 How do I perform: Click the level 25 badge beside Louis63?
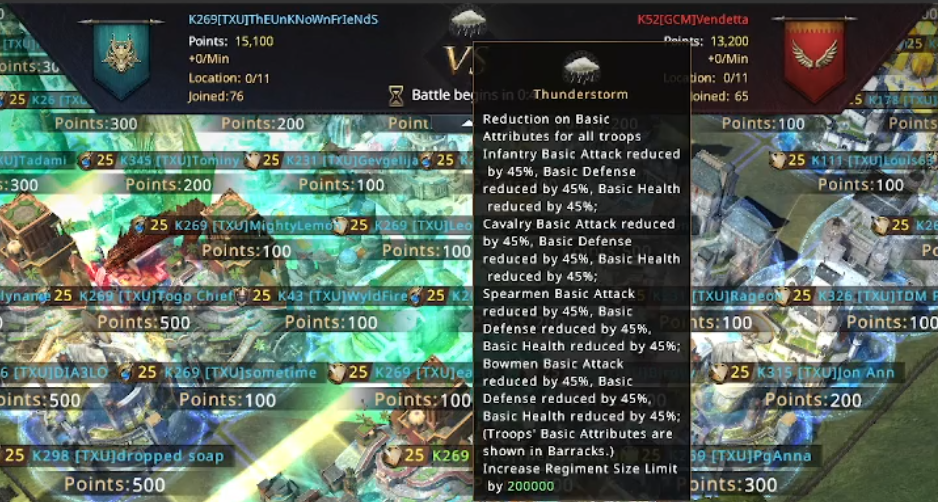coord(788,160)
